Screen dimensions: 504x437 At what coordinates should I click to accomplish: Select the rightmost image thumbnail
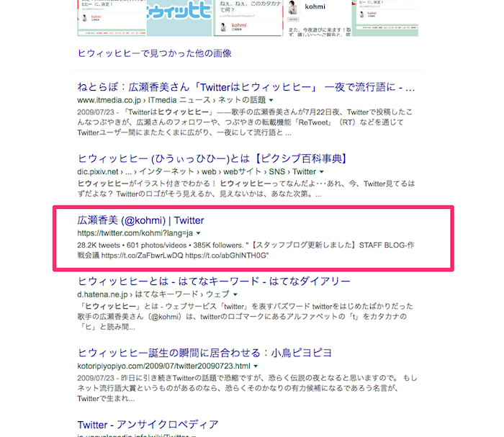click(384, 17)
